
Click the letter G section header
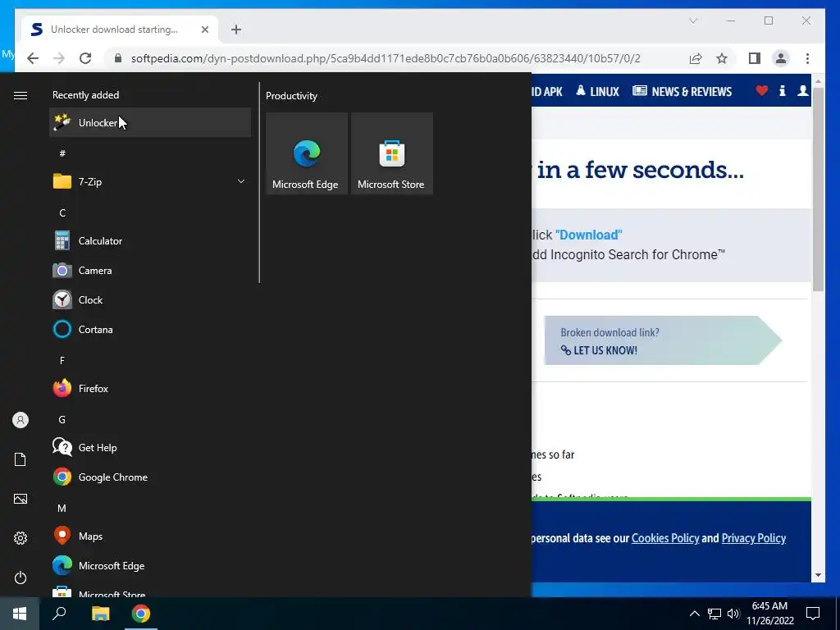pos(62,419)
